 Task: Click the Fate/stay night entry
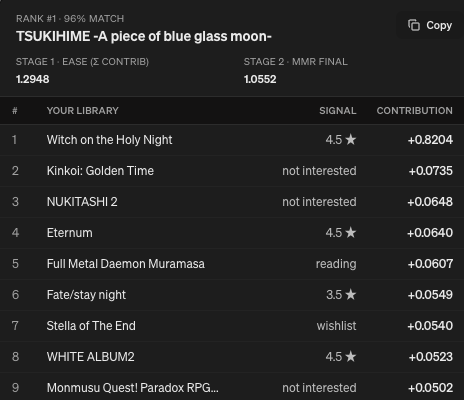click(x=232, y=295)
